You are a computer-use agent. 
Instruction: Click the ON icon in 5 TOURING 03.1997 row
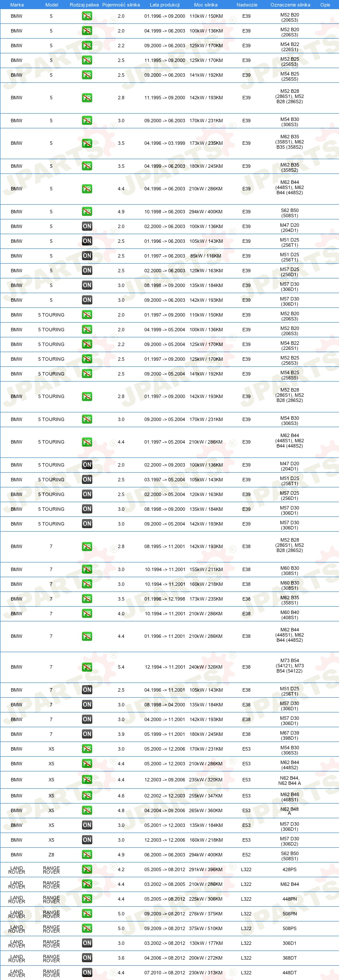click(x=87, y=480)
